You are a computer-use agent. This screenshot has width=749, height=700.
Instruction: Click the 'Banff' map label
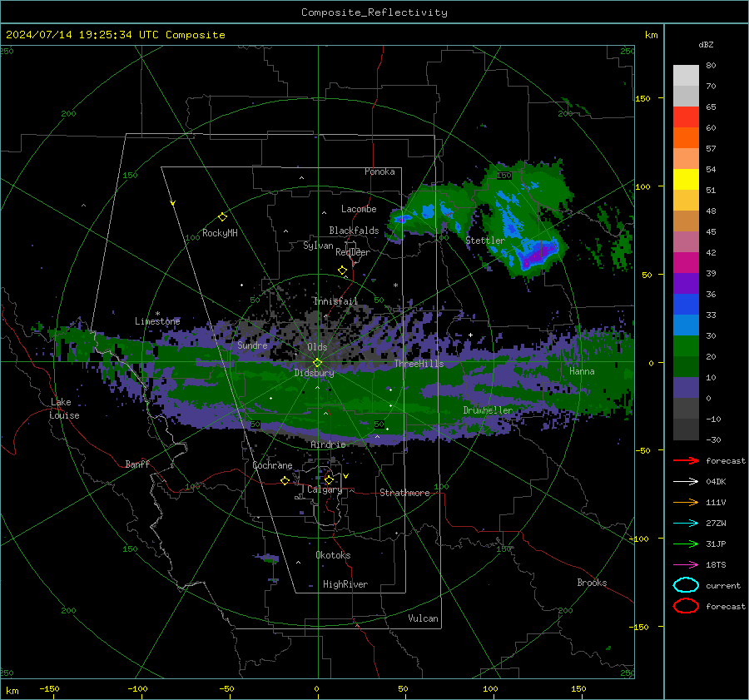coord(137,464)
